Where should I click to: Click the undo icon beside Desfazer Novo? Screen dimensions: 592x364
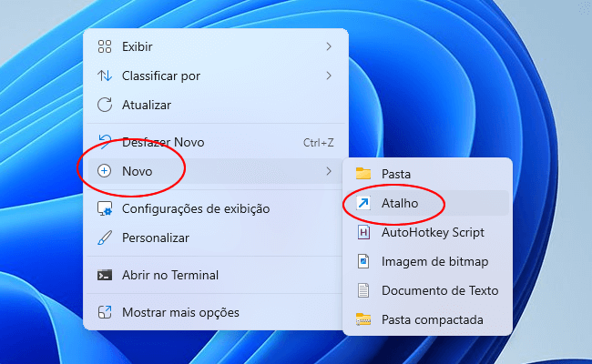(105, 141)
